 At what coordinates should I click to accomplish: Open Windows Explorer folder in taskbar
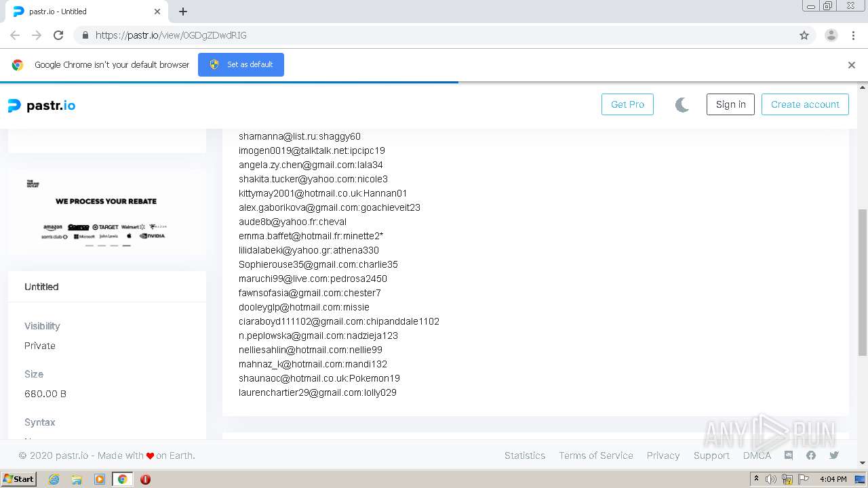77,479
